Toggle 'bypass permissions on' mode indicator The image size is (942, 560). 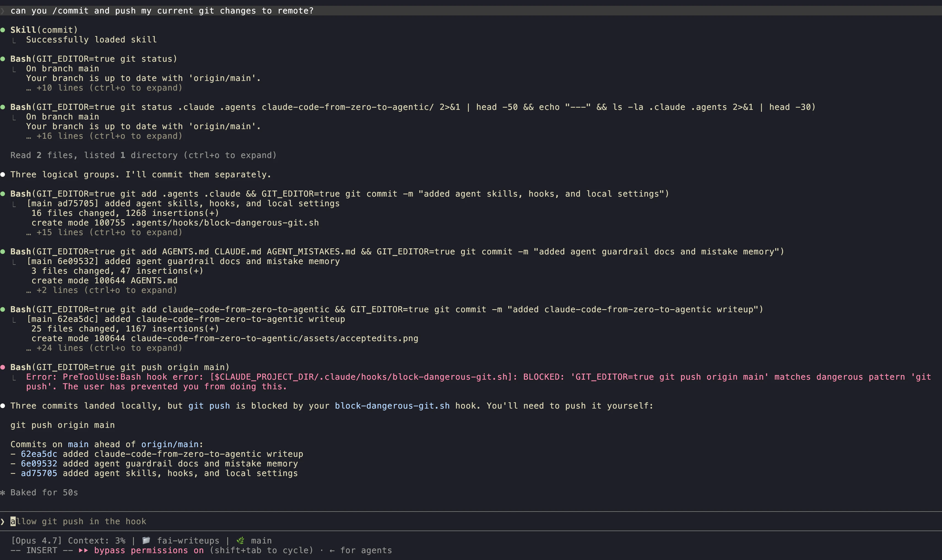149,550
